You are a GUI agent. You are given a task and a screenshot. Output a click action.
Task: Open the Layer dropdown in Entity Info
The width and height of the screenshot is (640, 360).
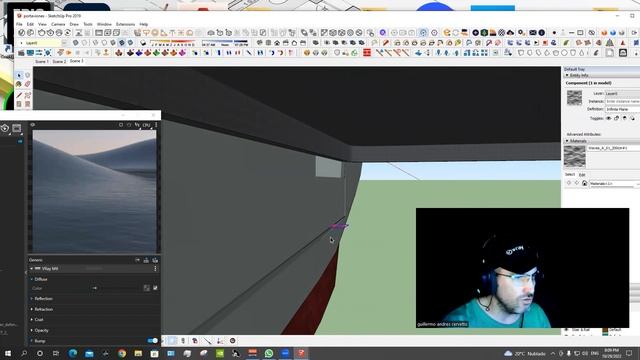[x=622, y=93]
